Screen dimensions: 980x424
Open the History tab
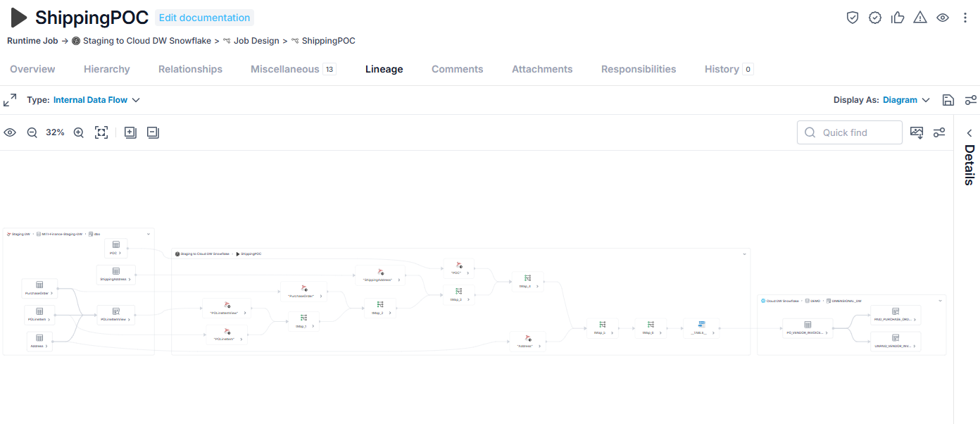tap(729, 69)
